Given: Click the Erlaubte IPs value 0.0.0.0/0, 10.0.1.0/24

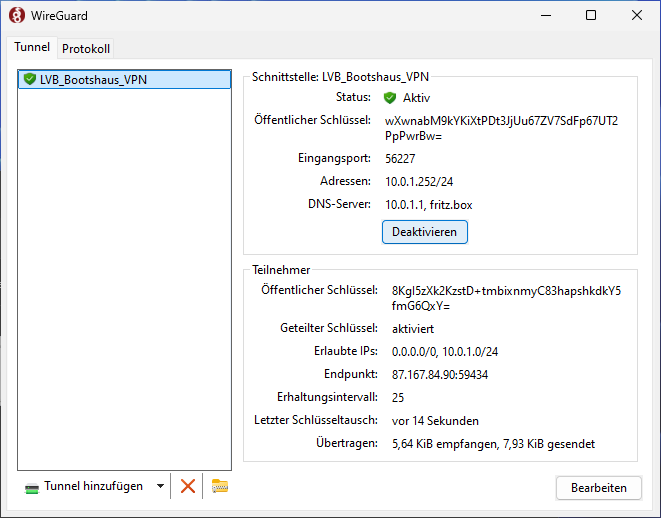Looking at the screenshot, I should [445, 352].
